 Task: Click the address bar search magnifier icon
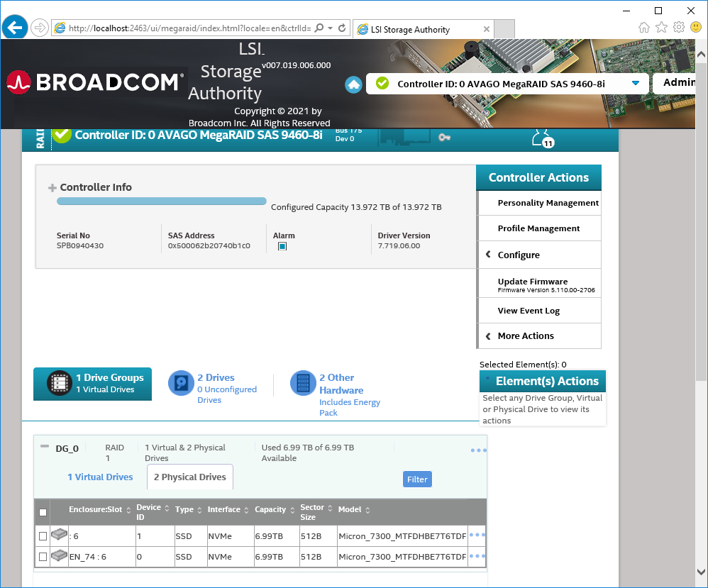pyautogui.click(x=319, y=28)
